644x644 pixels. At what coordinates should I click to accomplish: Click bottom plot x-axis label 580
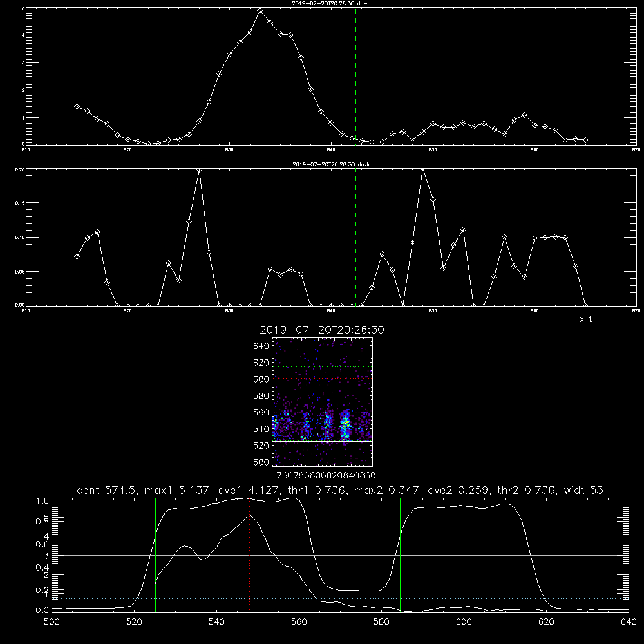tap(381, 622)
